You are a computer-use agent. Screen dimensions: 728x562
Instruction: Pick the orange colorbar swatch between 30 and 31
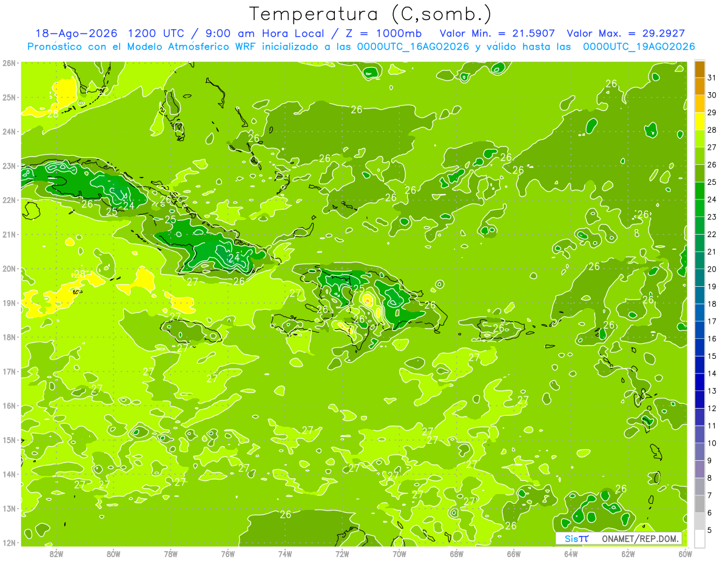click(699, 87)
